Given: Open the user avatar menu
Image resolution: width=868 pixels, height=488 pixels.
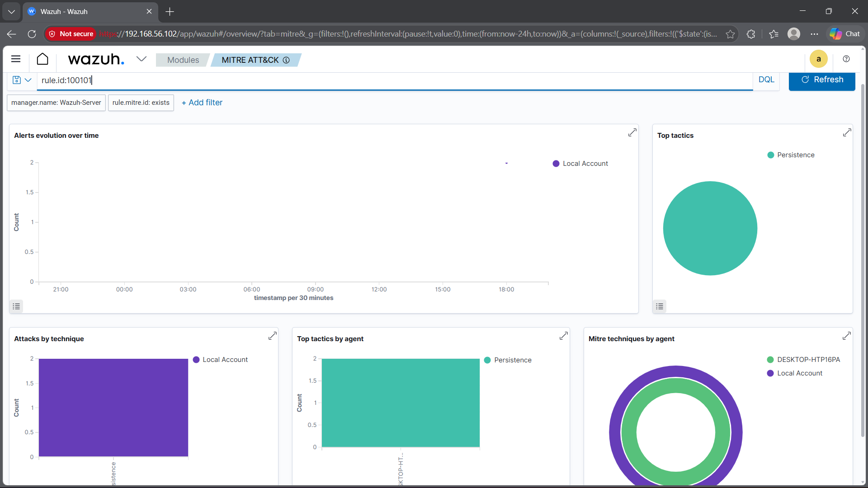Looking at the screenshot, I should 818,59.
